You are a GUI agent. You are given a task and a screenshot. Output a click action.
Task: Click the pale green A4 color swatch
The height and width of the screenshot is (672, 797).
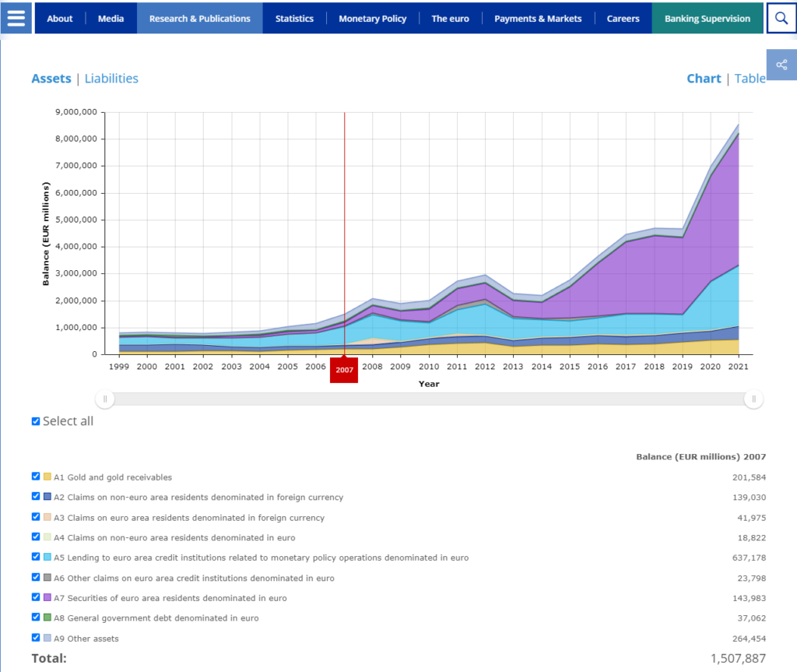[x=47, y=537]
